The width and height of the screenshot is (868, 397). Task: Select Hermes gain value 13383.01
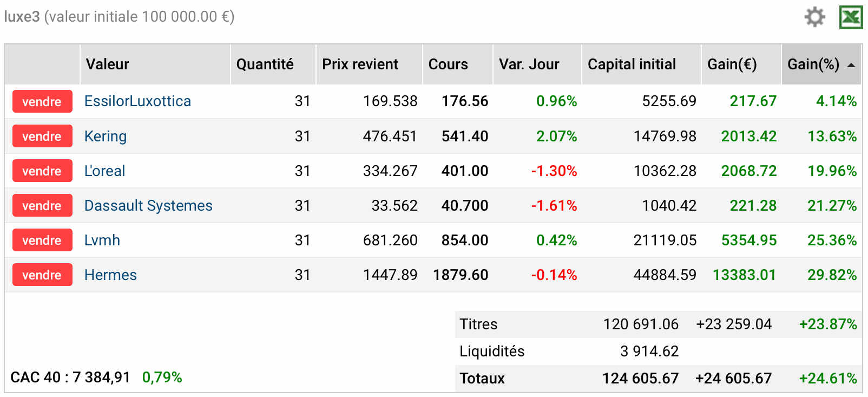pos(745,275)
